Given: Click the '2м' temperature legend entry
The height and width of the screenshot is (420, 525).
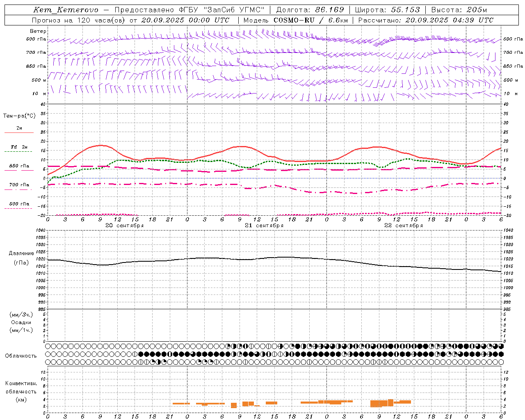Looking at the screenshot, I should [19, 128].
